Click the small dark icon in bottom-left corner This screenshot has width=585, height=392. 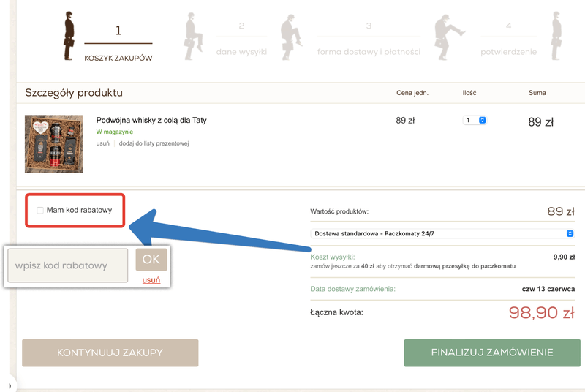click(x=7, y=383)
